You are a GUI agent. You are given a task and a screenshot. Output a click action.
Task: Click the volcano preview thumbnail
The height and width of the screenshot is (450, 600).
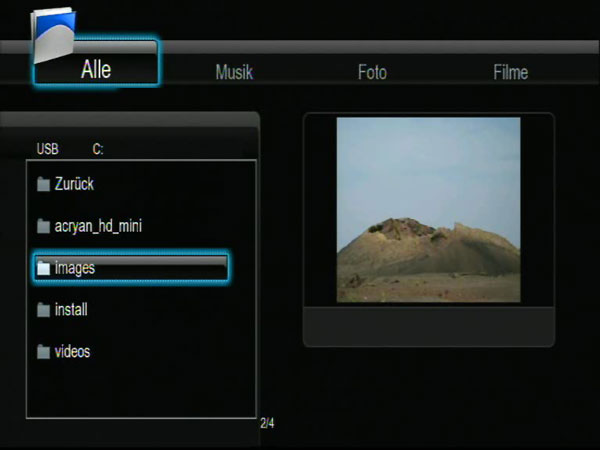click(429, 210)
